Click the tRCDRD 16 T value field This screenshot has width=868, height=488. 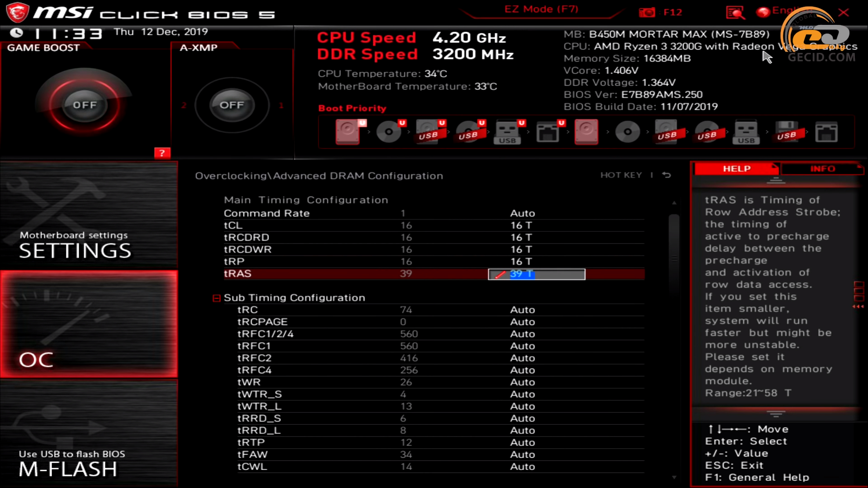click(521, 238)
